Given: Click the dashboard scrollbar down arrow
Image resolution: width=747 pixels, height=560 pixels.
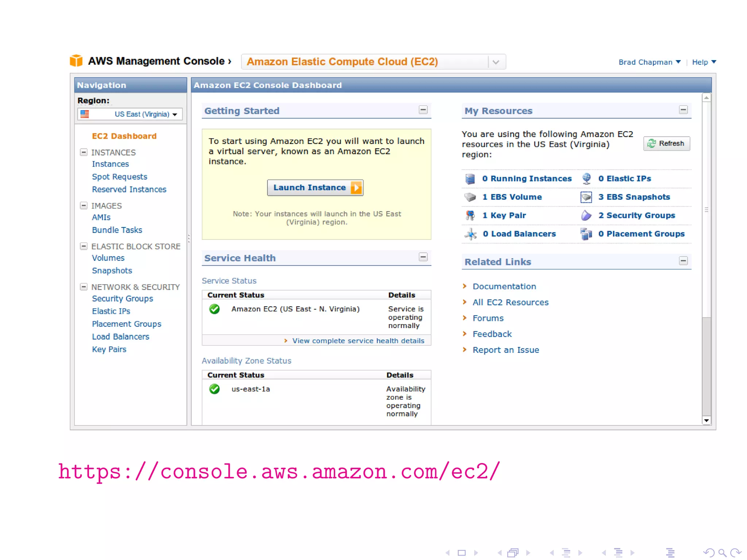Looking at the screenshot, I should click(x=707, y=421).
